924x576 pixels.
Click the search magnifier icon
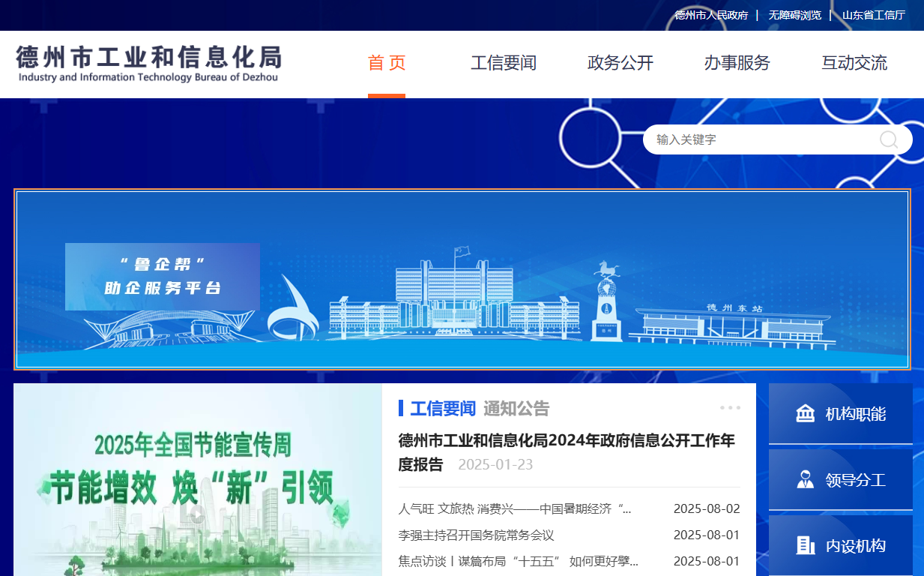(889, 139)
